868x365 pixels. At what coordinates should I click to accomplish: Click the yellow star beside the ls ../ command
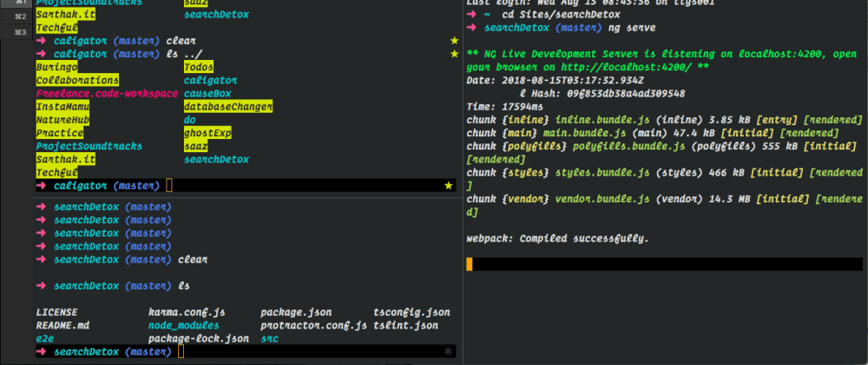[455, 54]
